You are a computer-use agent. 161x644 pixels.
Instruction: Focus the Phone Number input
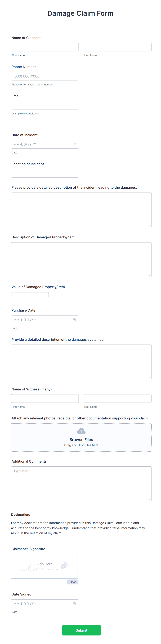tap(45, 76)
